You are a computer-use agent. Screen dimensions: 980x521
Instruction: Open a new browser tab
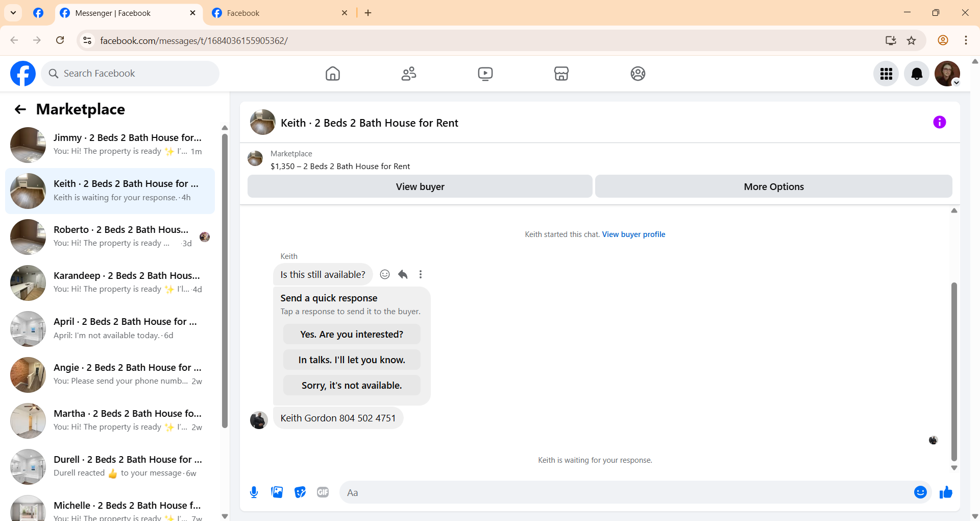[x=368, y=13]
